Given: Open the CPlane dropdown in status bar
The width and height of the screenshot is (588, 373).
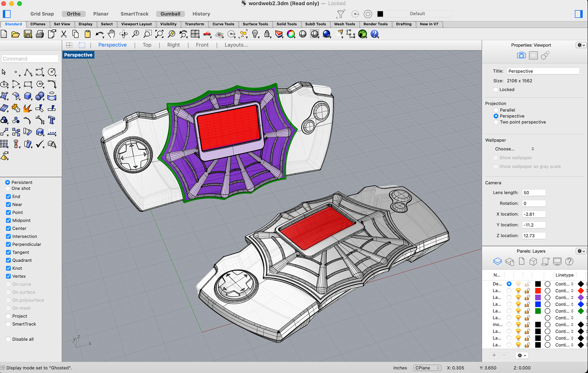Looking at the screenshot, I should [427, 368].
